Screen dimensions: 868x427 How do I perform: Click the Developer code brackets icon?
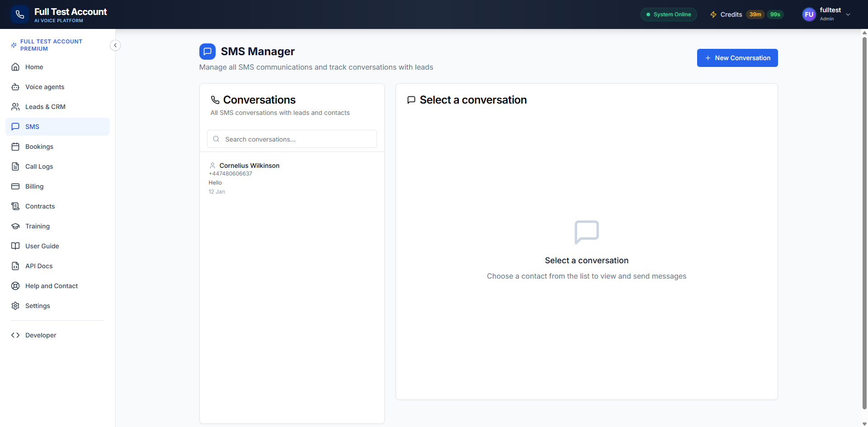click(15, 335)
